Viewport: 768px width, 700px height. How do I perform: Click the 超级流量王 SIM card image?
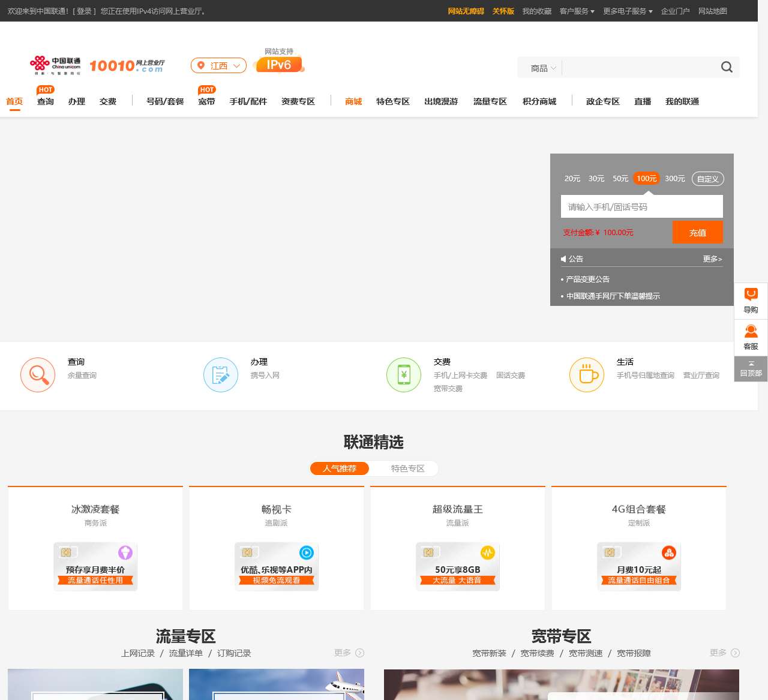[x=458, y=566]
